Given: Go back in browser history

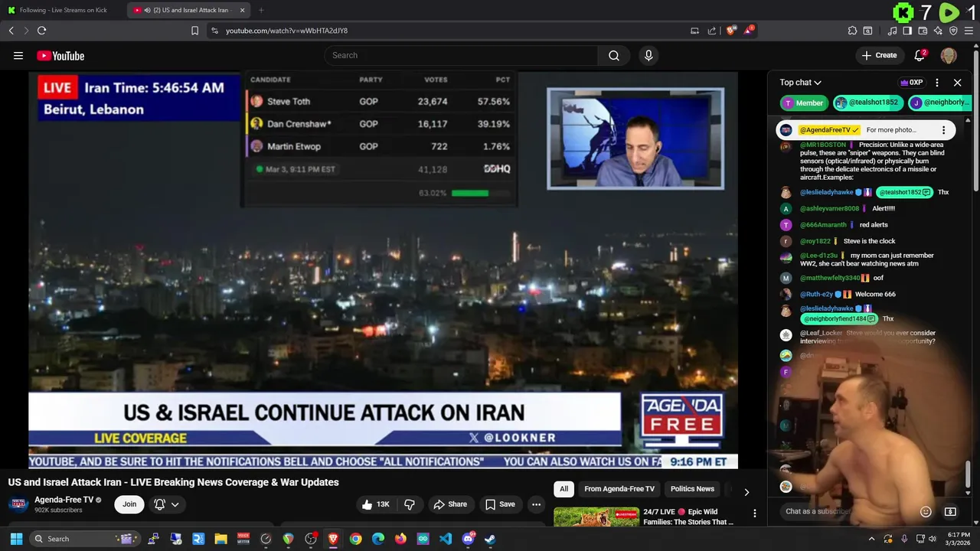Looking at the screenshot, I should point(11,31).
